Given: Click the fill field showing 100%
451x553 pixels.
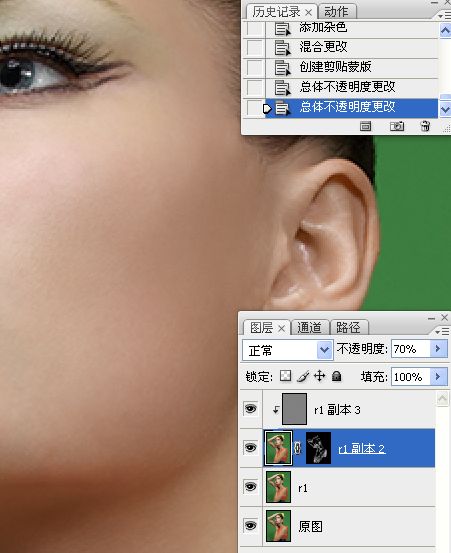Looking at the screenshot, I should tap(411, 377).
